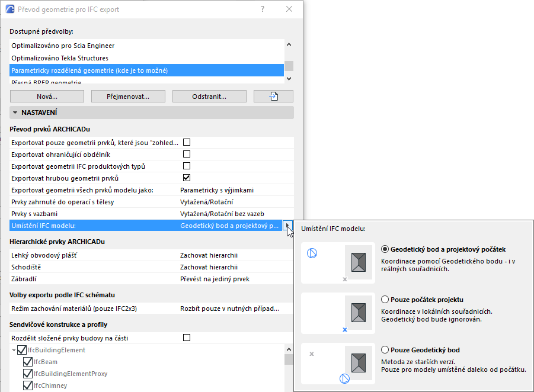
Task: Click element tree scroll up arrow
Action: click(x=289, y=349)
